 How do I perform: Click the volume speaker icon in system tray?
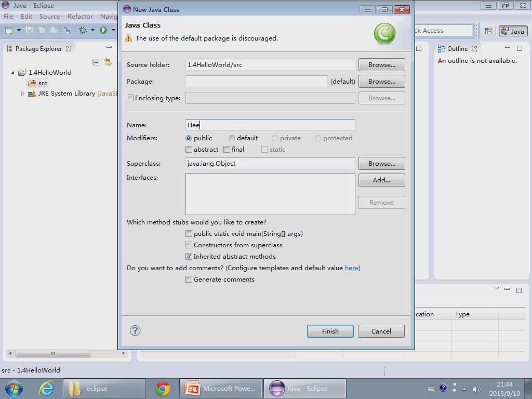[x=477, y=389]
